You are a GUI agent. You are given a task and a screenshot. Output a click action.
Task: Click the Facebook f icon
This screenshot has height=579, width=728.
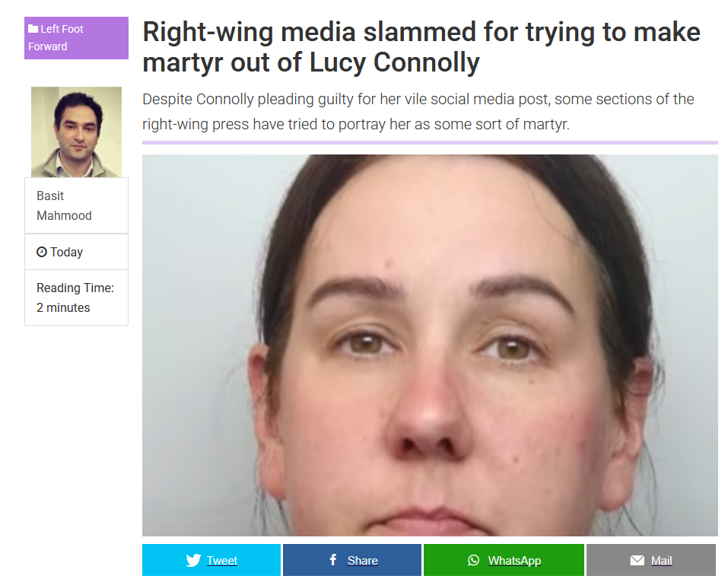tap(333, 559)
